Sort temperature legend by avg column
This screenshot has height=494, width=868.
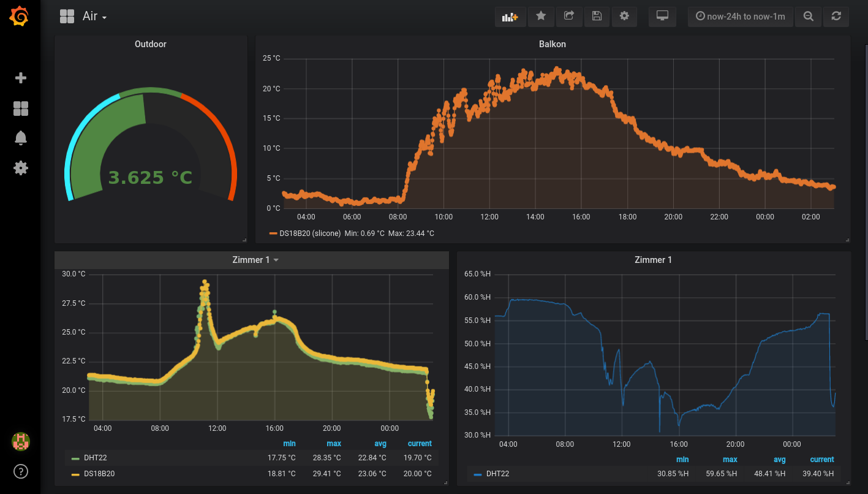(380, 443)
